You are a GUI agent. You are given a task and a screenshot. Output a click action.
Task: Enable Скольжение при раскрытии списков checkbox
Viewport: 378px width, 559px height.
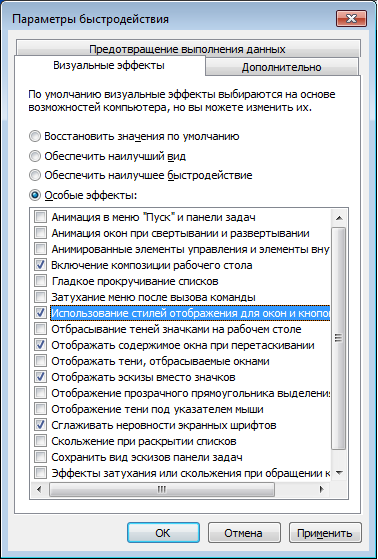tap(40, 441)
